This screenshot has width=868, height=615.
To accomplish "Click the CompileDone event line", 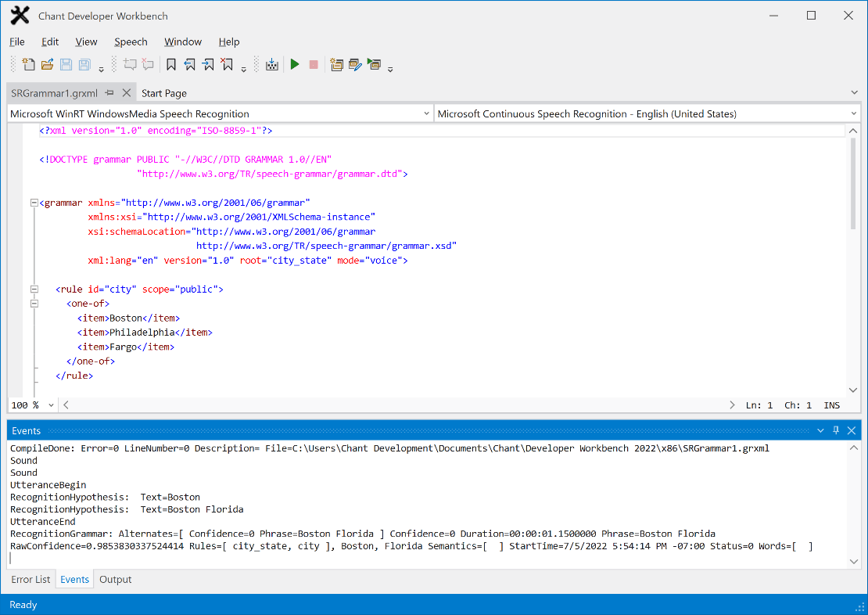I will [x=389, y=448].
